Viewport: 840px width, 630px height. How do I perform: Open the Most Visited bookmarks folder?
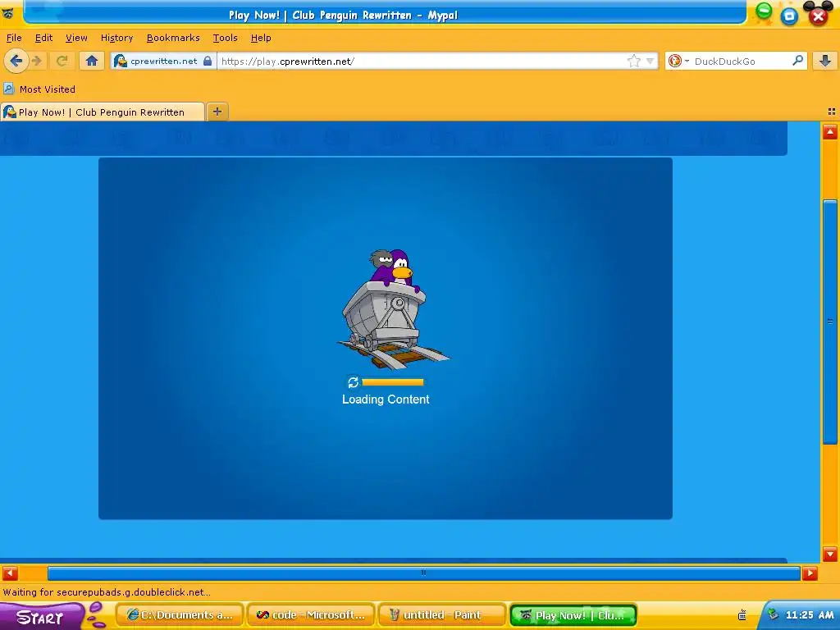(x=39, y=89)
